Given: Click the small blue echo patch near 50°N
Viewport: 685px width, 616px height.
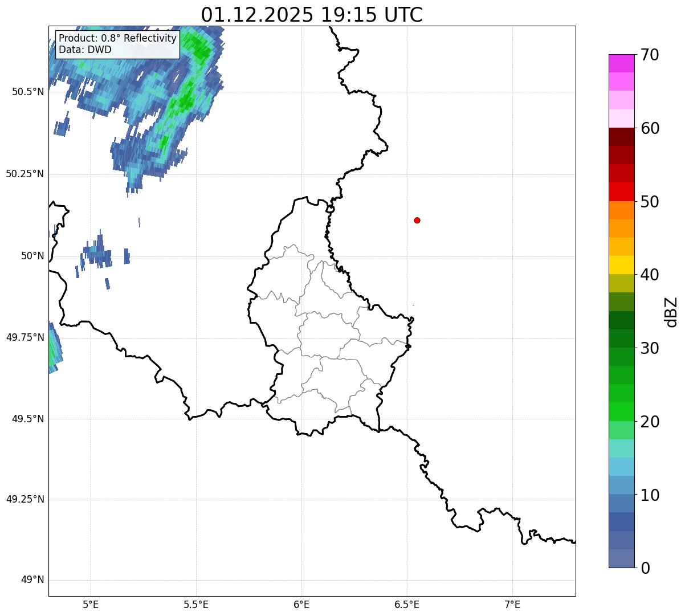Looking at the screenshot, I should 97,254.
